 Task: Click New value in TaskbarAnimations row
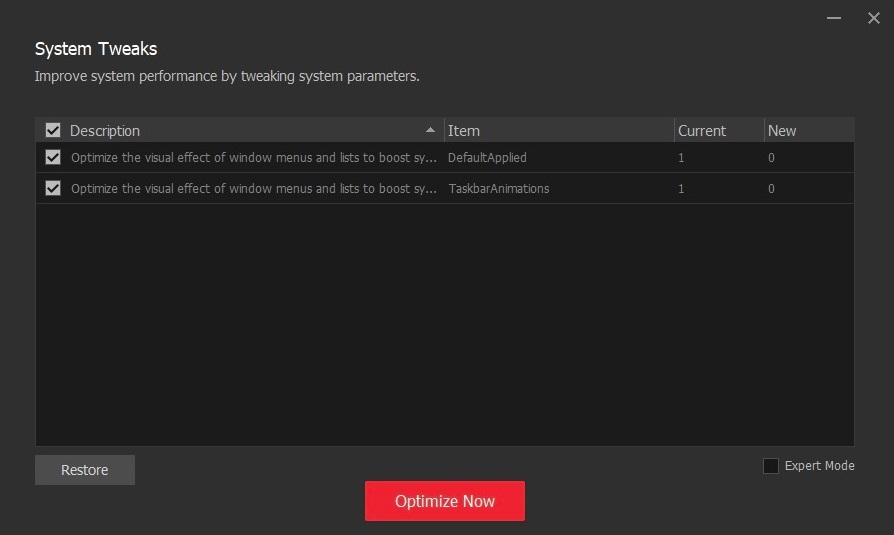(x=771, y=189)
